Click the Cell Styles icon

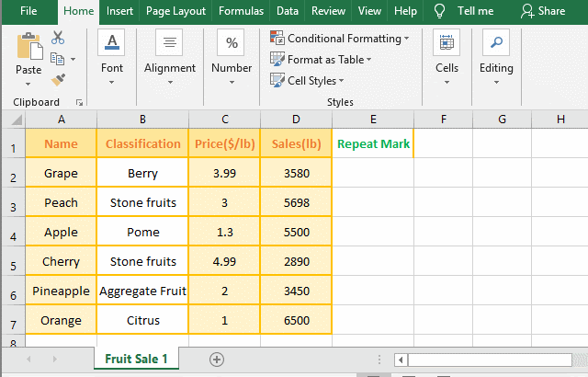277,80
